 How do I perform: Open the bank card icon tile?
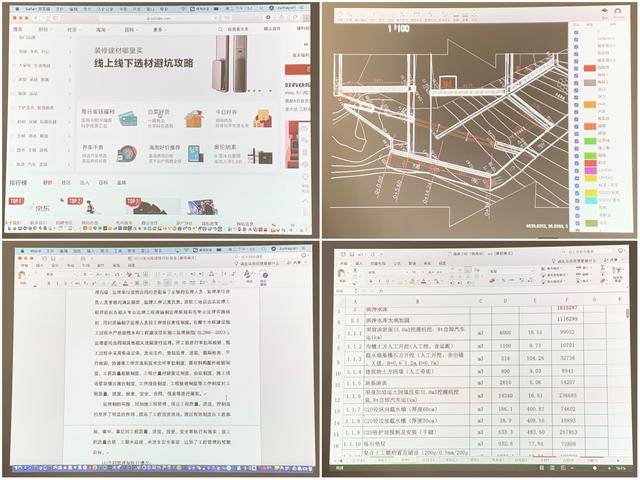[127, 119]
